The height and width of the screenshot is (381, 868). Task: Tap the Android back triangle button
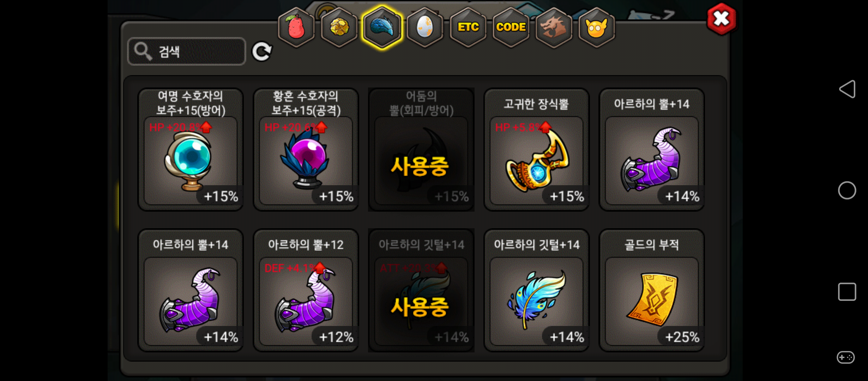point(847,89)
